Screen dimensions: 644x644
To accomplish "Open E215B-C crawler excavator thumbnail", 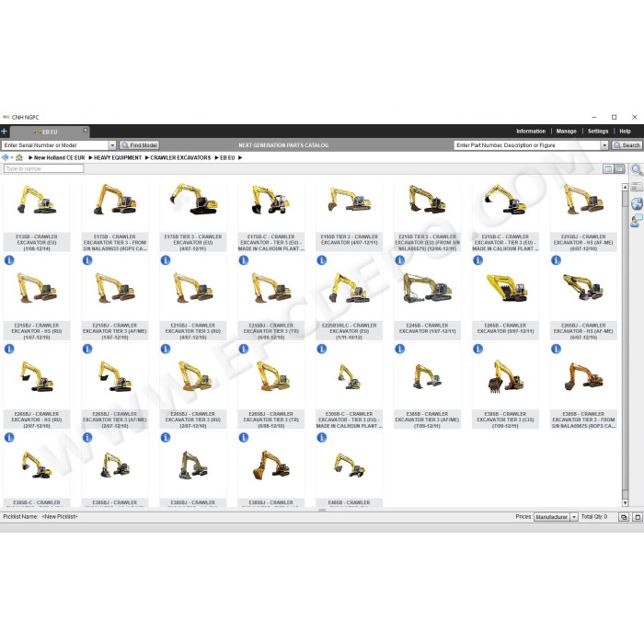I will (505, 200).
